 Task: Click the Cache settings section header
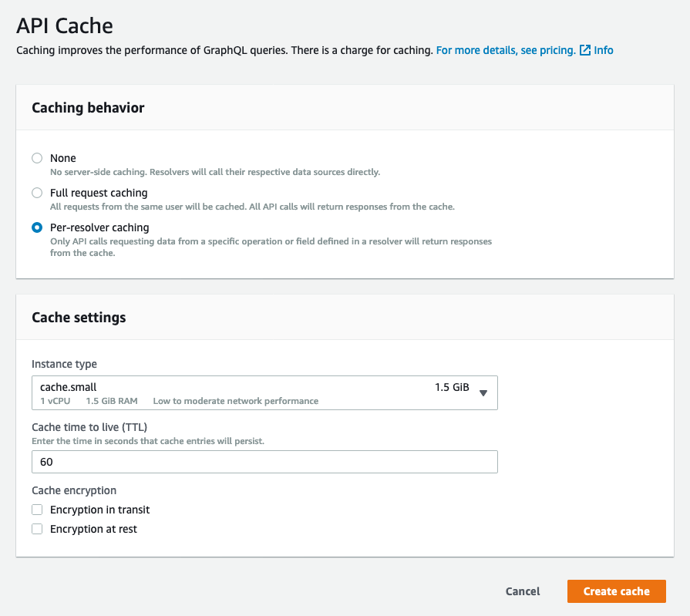click(x=79, y=317)
